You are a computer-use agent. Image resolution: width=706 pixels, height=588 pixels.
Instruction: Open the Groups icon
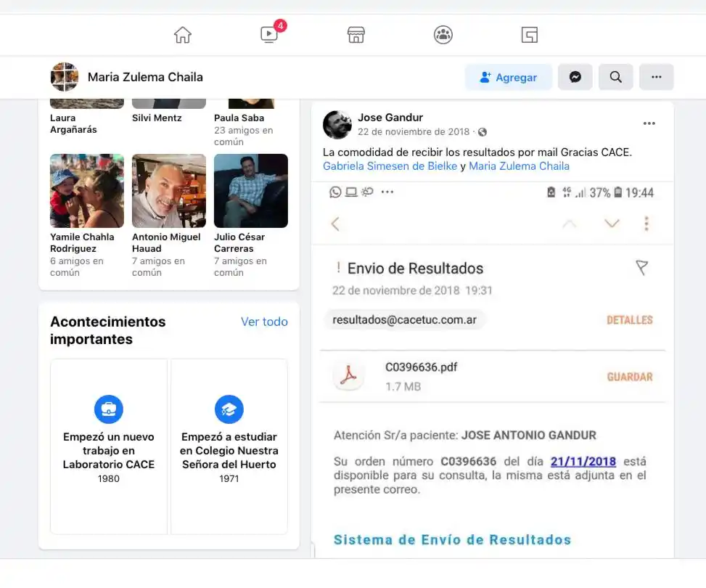point(443,34)
